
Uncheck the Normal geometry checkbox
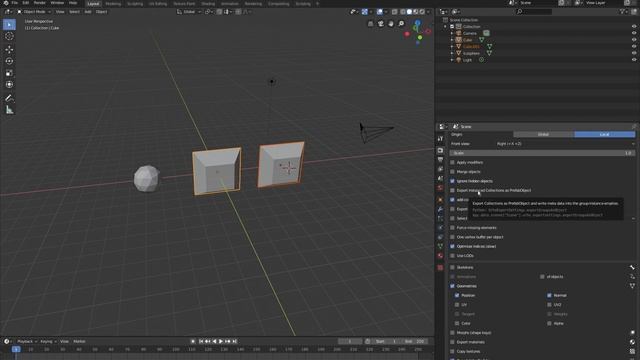(x=549, y=296)
